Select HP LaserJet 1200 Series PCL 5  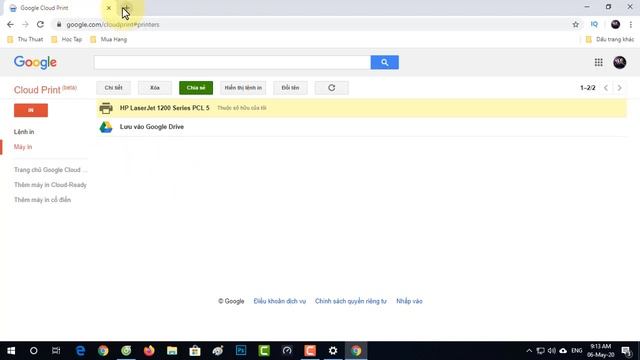point(361,108)
